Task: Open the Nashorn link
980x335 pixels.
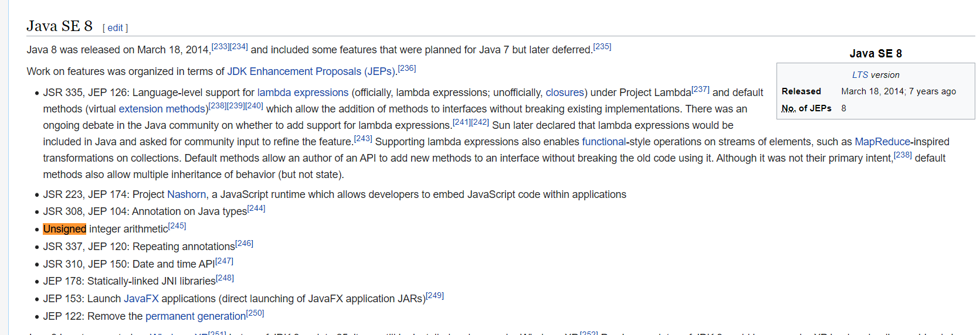Action: point(186,194)
